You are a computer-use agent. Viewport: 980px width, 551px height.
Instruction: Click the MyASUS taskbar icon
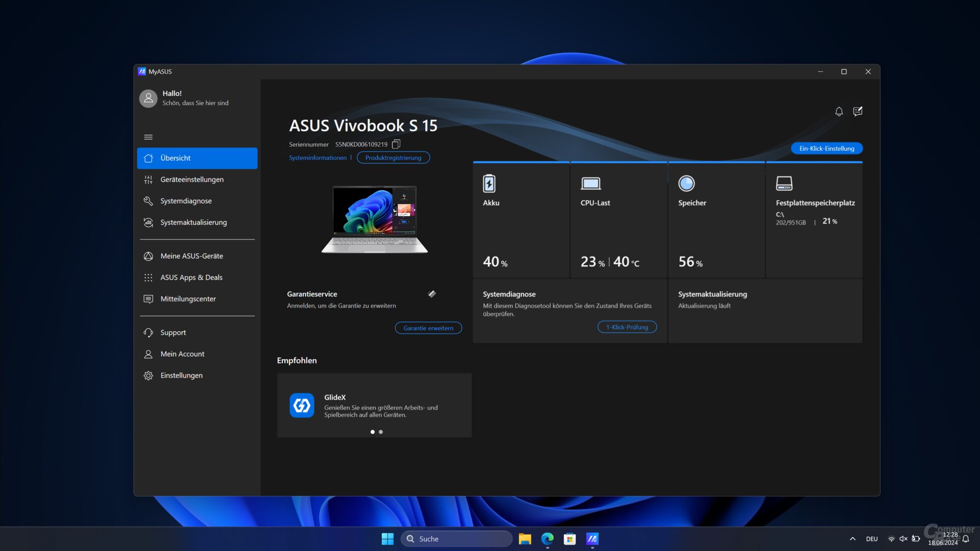point(592,539)
